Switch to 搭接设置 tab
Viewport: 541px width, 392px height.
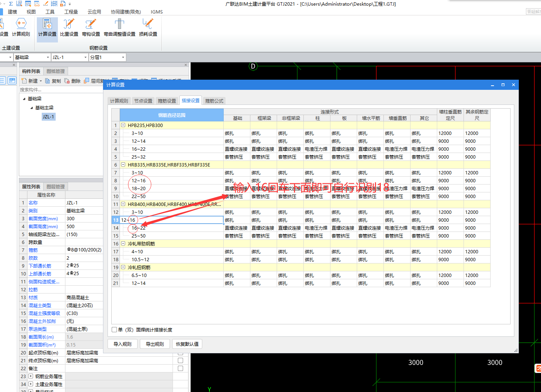coord(191,100)
